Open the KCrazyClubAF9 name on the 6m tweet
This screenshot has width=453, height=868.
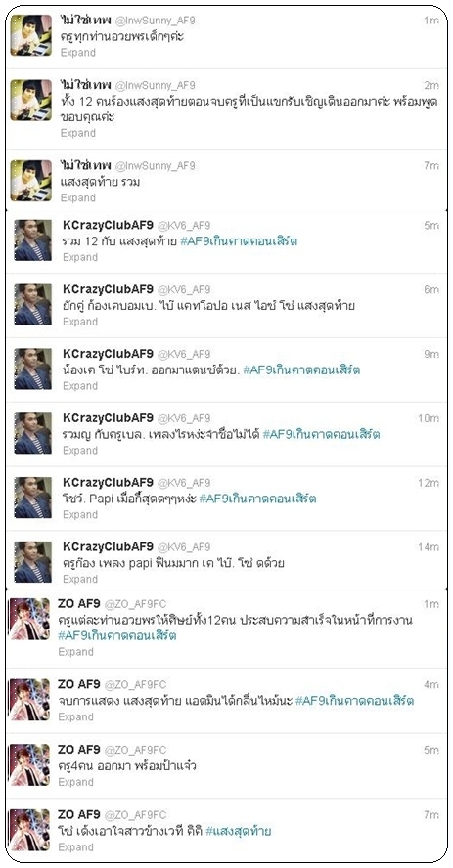(x=108, y=289)
